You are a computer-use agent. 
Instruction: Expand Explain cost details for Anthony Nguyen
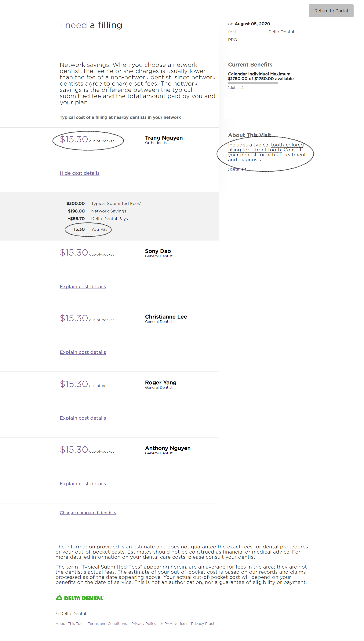pos(83,483)
